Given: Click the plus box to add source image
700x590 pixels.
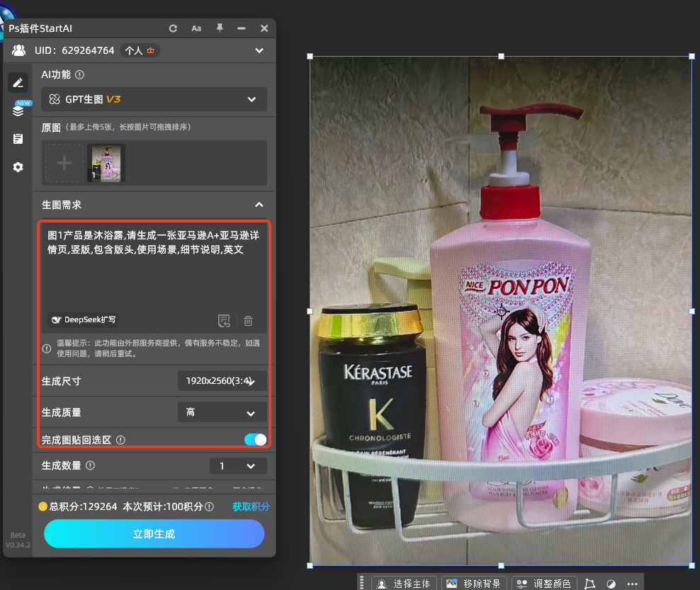Looking at the screenshot, I should point(64,163).
